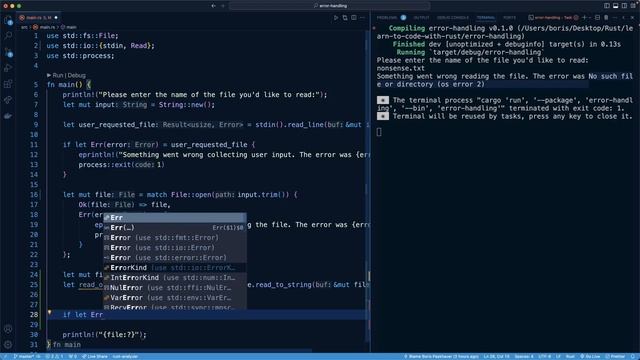The image size is (640, 360).
Task: Click src in the breadcrumb
Action: (24, 27)
